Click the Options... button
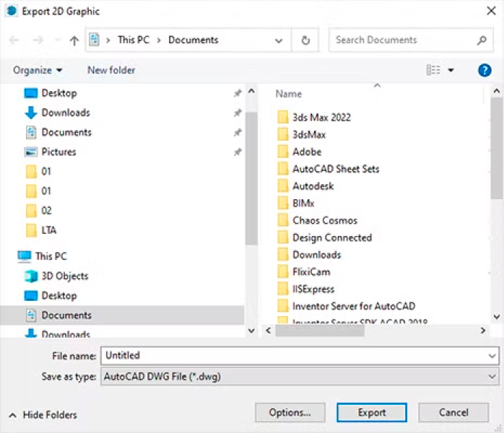This screenshot has height=433, width=504. 290,413
